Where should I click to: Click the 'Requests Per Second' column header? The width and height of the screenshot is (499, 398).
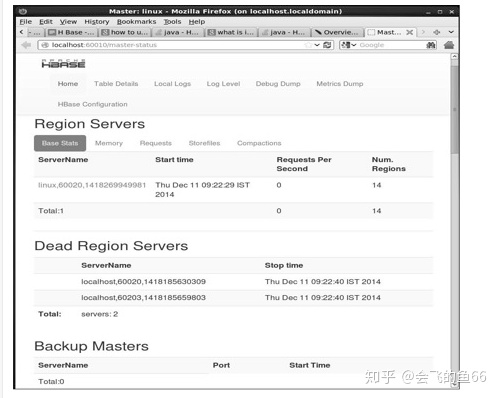point(304,164)
